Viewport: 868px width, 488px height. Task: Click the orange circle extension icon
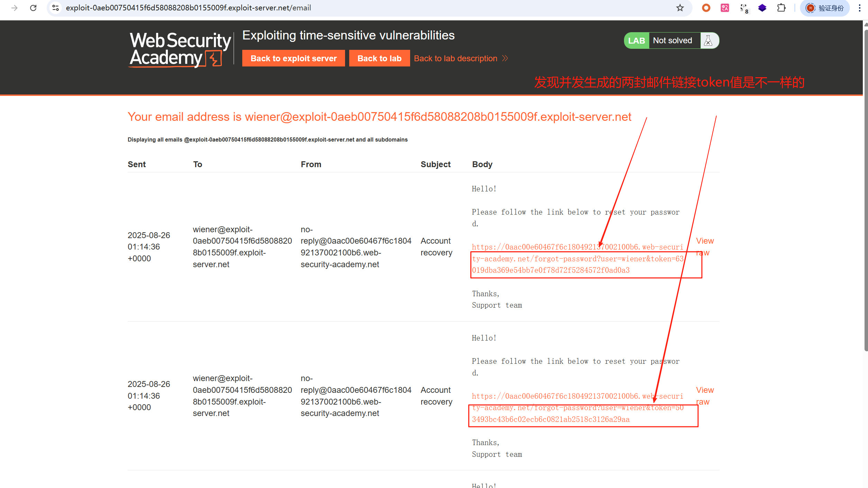click(706, 8)
